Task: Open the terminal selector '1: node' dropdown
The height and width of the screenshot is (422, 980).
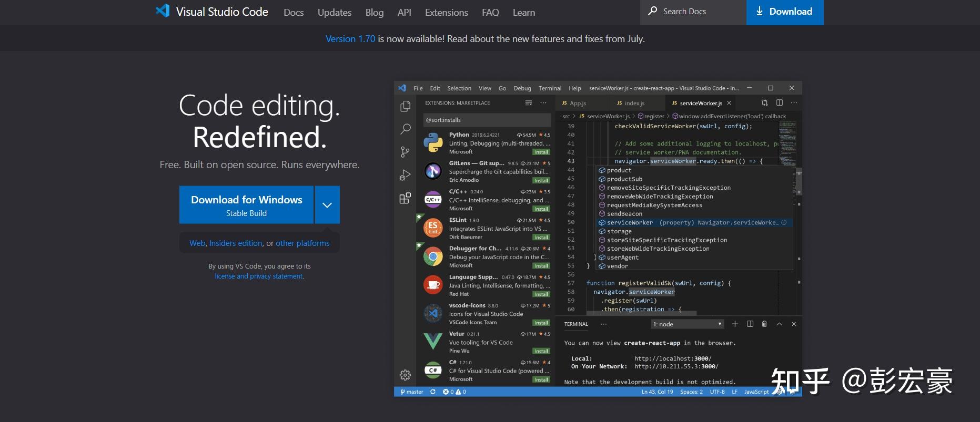Action: (687, 324)
